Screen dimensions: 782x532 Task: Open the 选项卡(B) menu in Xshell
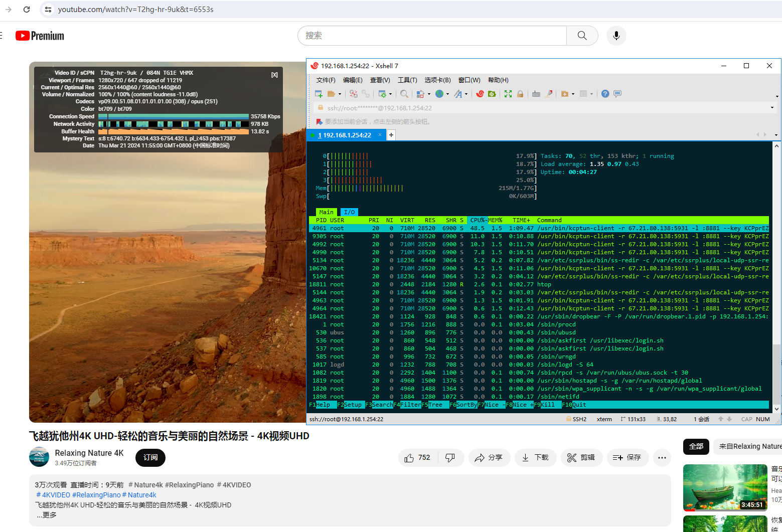pyautogui.click(x=437, y=80)
